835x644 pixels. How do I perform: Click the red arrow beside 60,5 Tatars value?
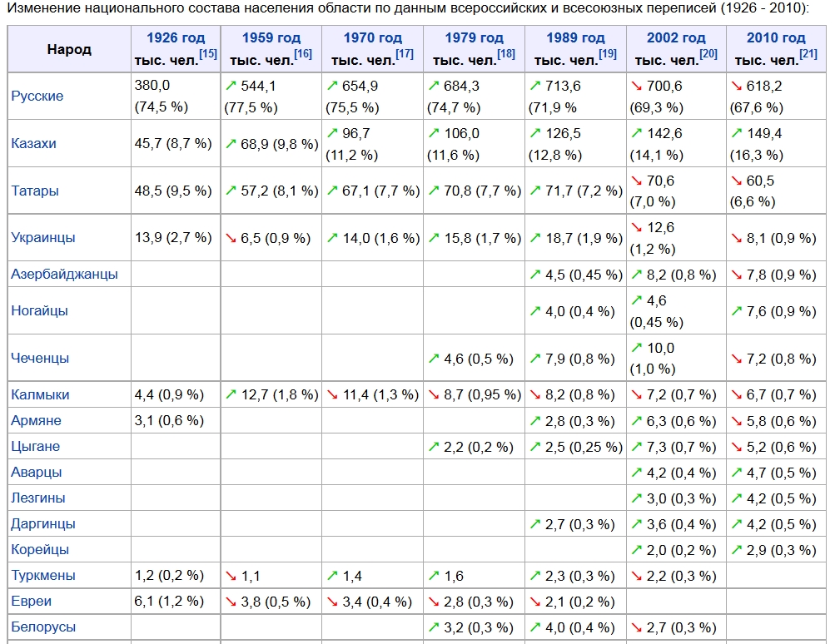(737, 181)
